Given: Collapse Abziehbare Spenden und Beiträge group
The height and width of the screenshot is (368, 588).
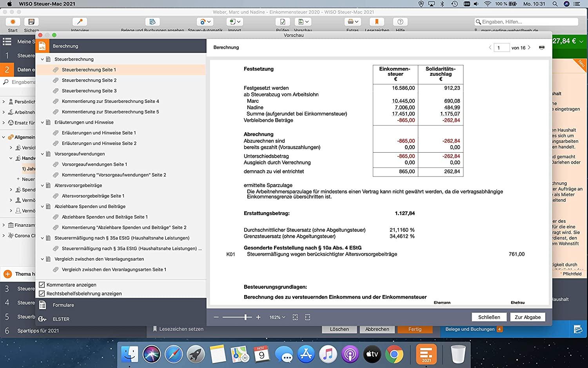Looking at the screenshot, I should tap(42, 206).
